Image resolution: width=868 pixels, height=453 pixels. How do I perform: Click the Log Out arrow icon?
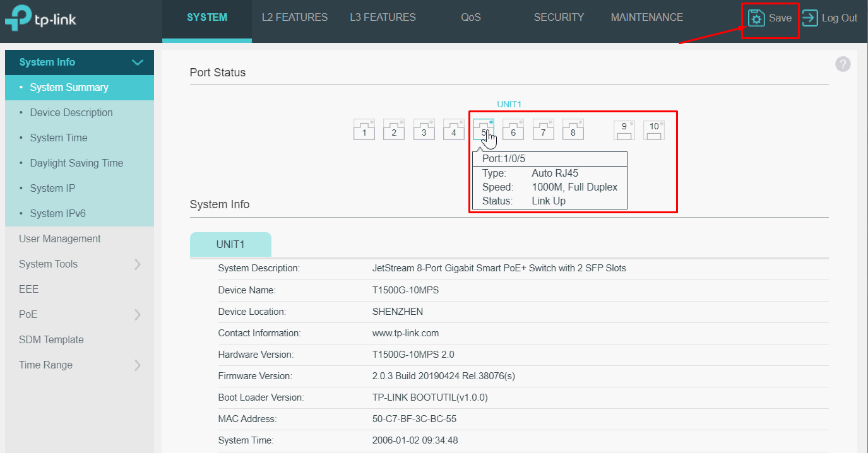pyautogui.click(x=810, y=18)
